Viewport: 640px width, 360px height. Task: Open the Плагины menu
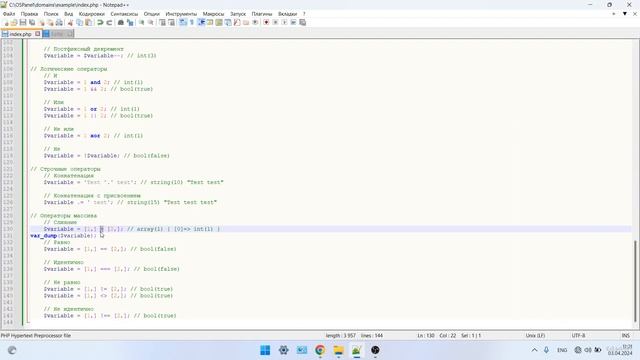[x=262, y=14]
